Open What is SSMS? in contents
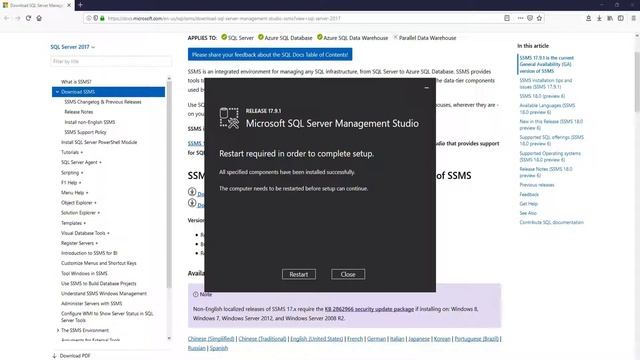The height and width of the screenshot is (360, 640). coord(76,82)
